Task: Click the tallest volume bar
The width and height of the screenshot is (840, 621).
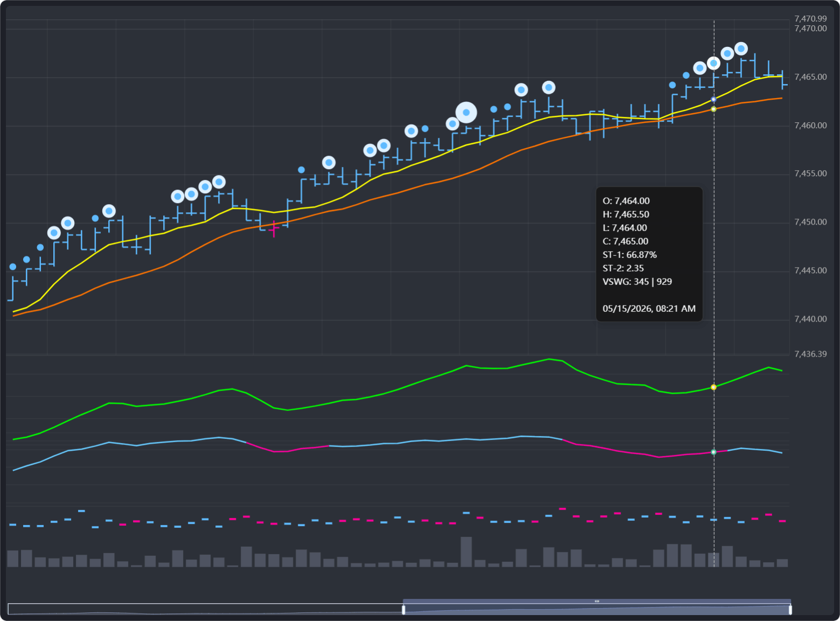Action: 466,552
